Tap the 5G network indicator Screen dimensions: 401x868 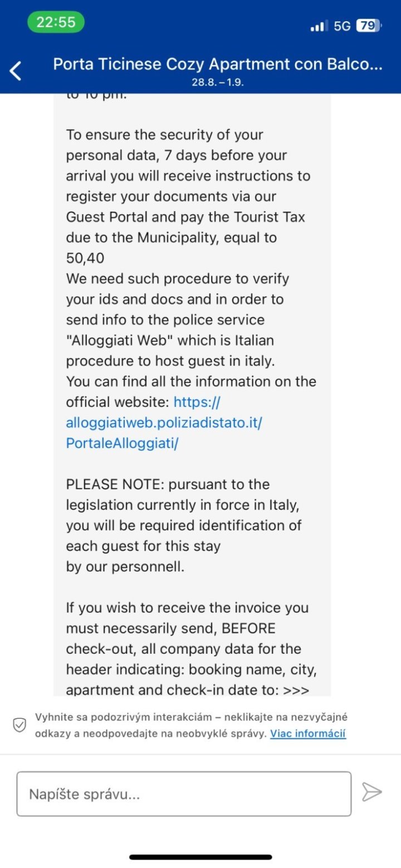pos(342,26)
